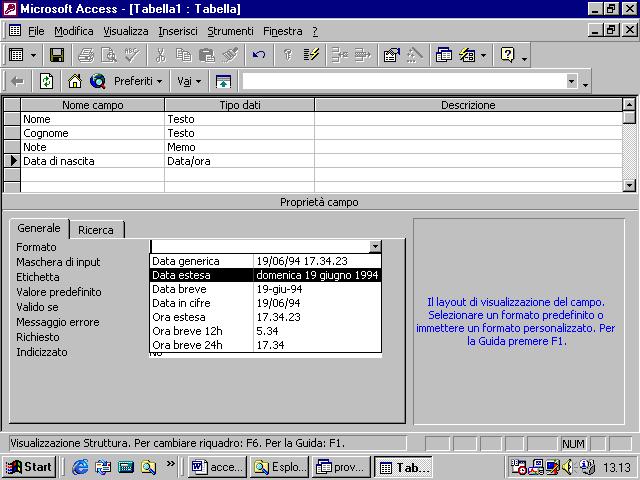The width and height of the screenshot is (640, 480).
Task: Choose Data in cifre format option
Action: click(x=266, y=303)
